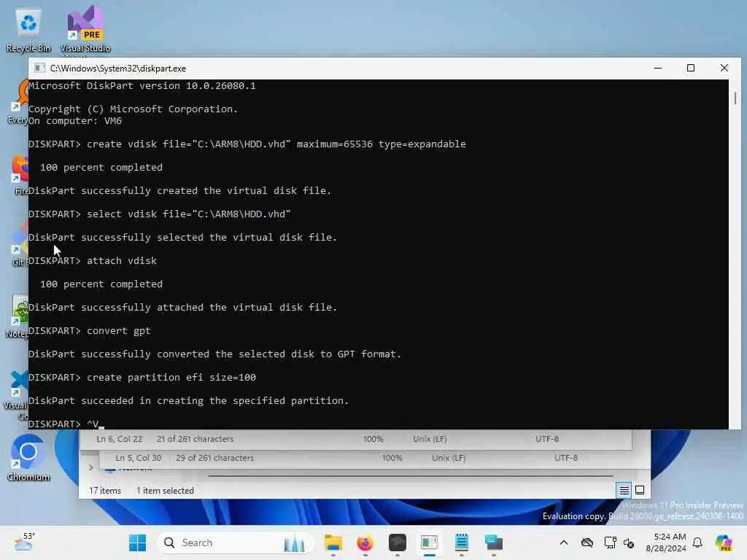This screenshot has width=747, height=560.
Task: Click the Explorer horizontal scrollbar
Action: (411, 475)
